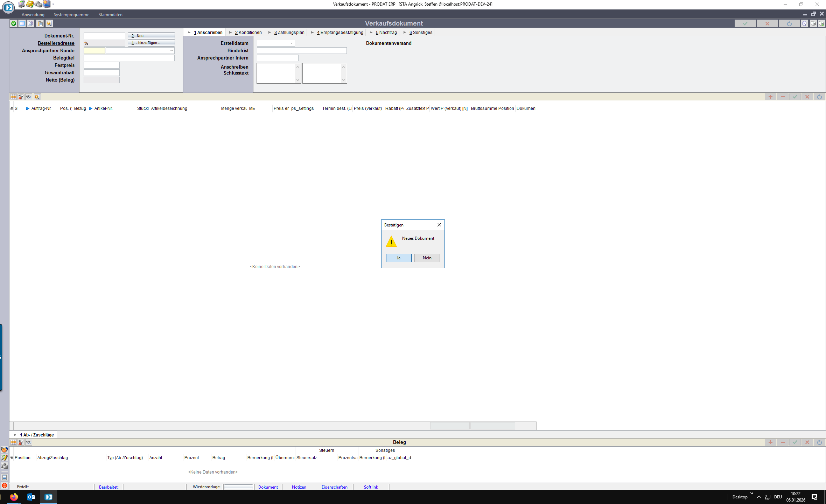Open Firefox from the Windows taskbar
Viewport: 826px width, 504px height.
click(14, 497)
